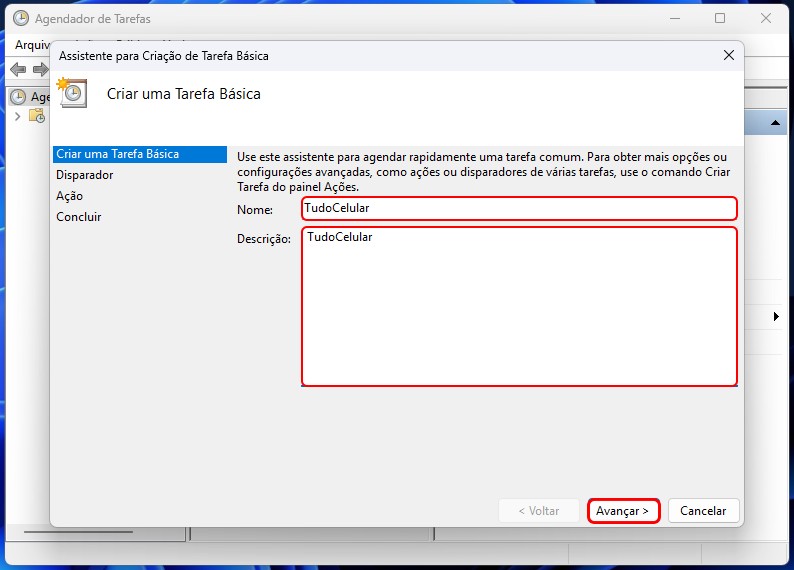Click into the Nome text field
Image resolution: width=794 pixels, height=570 pixels.
pyautogui.click(x=519, y=208)
